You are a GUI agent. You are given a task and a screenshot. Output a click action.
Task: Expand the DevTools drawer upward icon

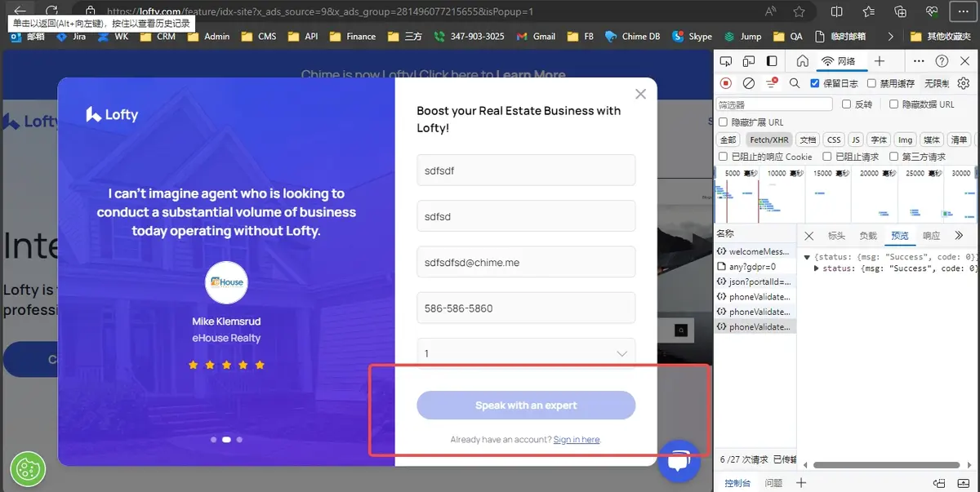click(964, 483)
